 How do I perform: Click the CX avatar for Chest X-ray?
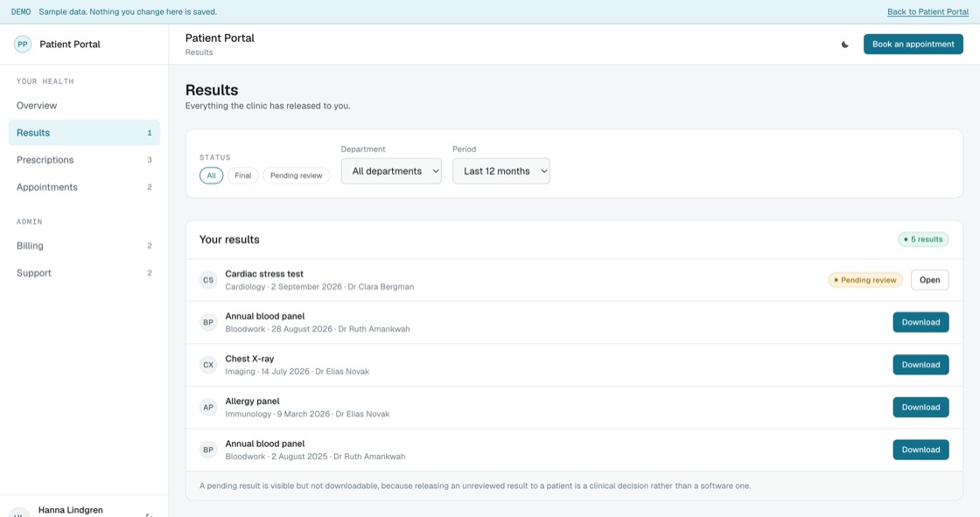[x=208, y=365]
